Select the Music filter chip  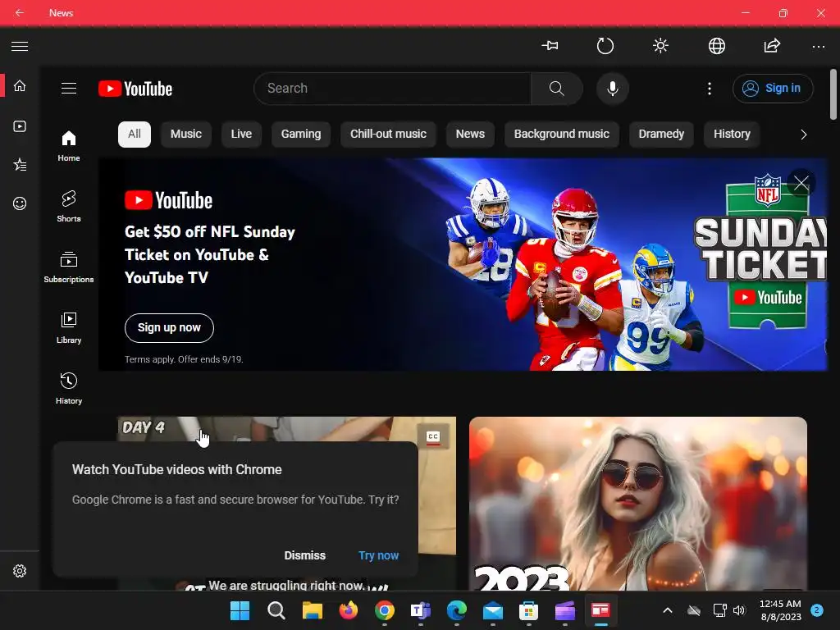(x=186, y=134)
